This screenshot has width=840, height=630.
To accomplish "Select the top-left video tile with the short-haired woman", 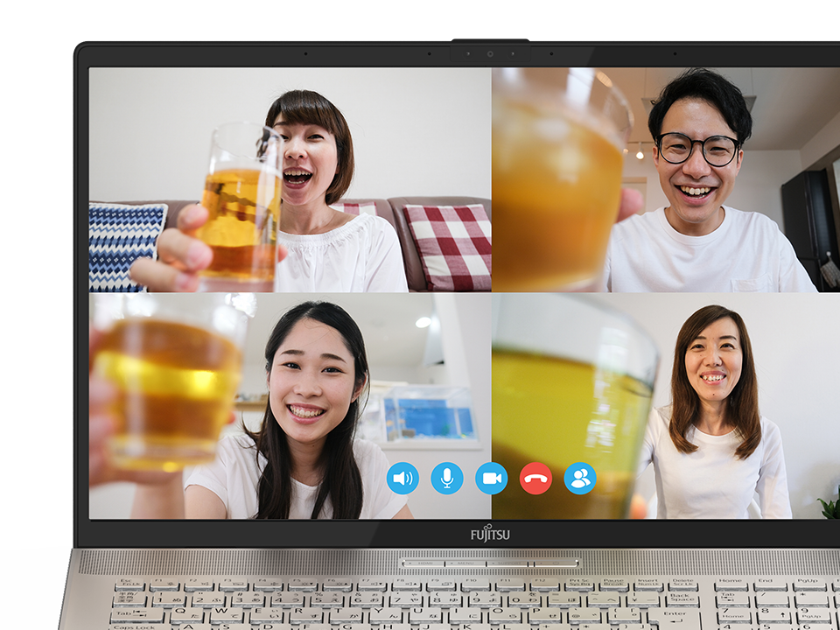I will click(290, 179).
